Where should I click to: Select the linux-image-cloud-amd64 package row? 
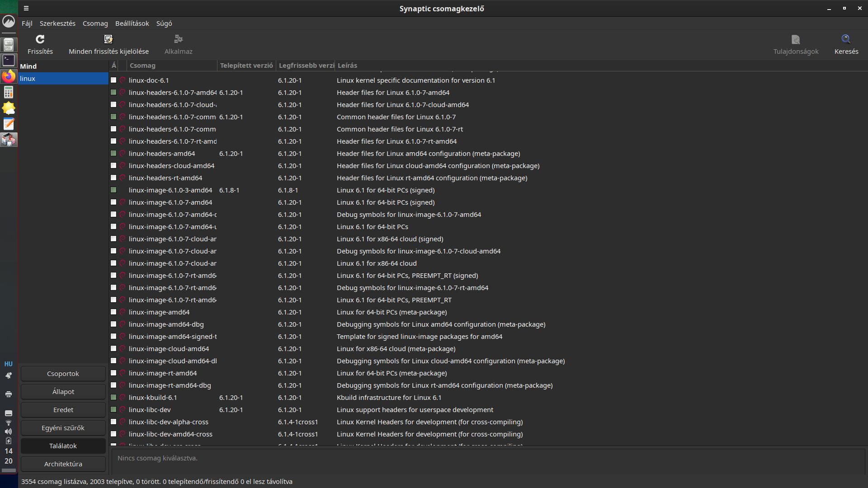pyautogui.click(x=488, y=348)
